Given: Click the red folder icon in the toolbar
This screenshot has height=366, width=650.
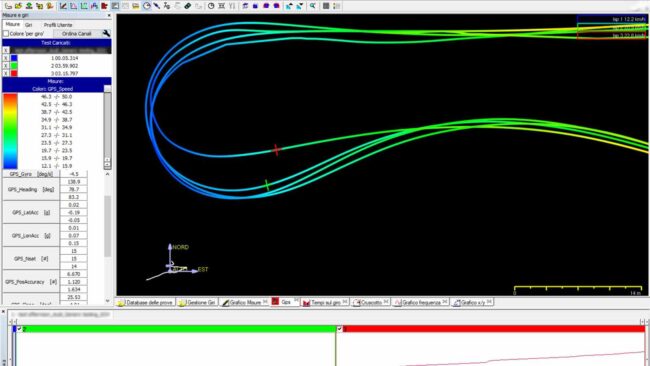Looking at the screenshot, I should [x=104, y=6].
